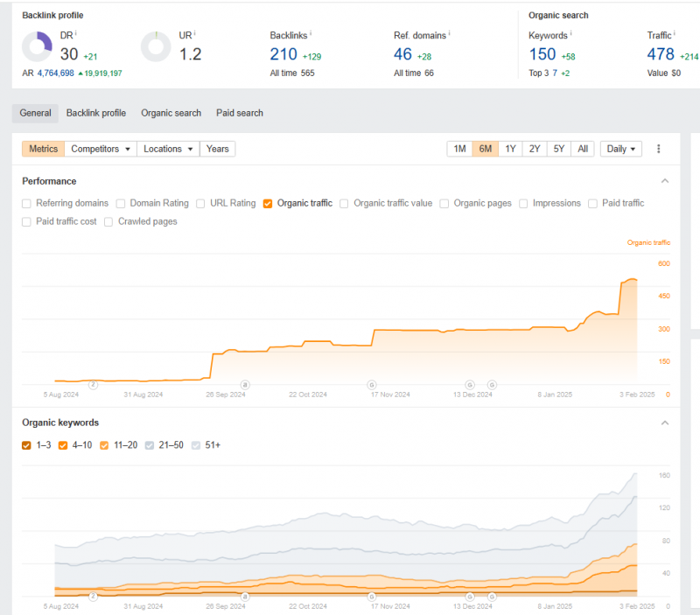Set the chart range to 1Y
The image size is (700, 615).
[x=509, y=149]
